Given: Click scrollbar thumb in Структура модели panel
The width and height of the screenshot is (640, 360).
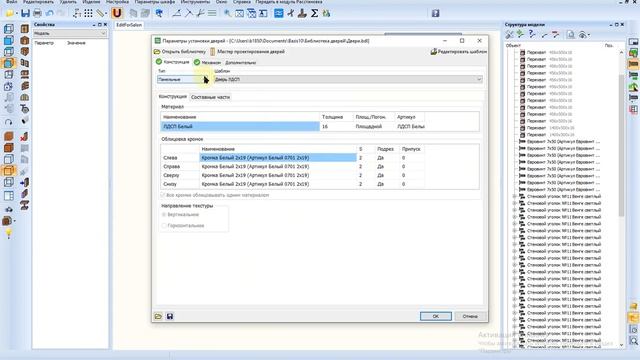Looking at the screenshot, I should (621, 145).
